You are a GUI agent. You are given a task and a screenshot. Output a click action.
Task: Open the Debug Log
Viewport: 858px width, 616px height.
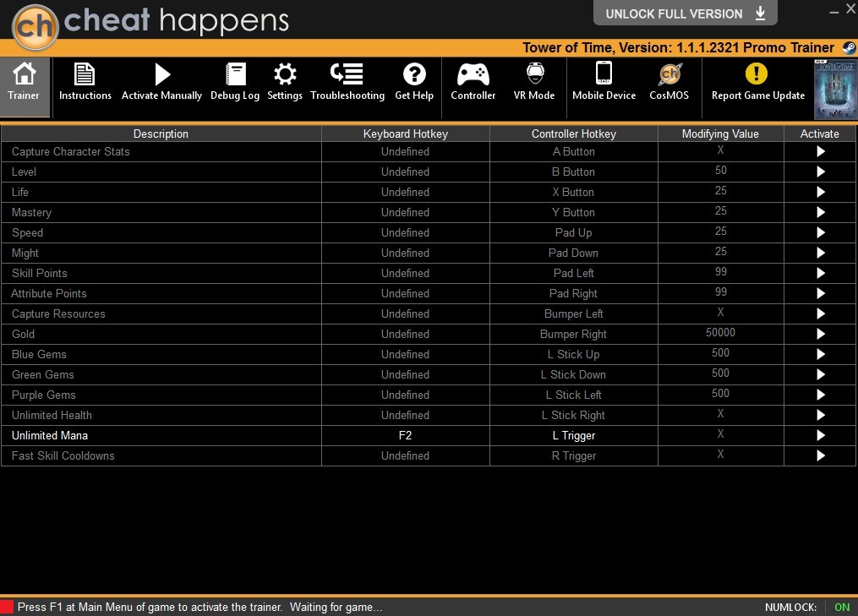coord(235,82)
